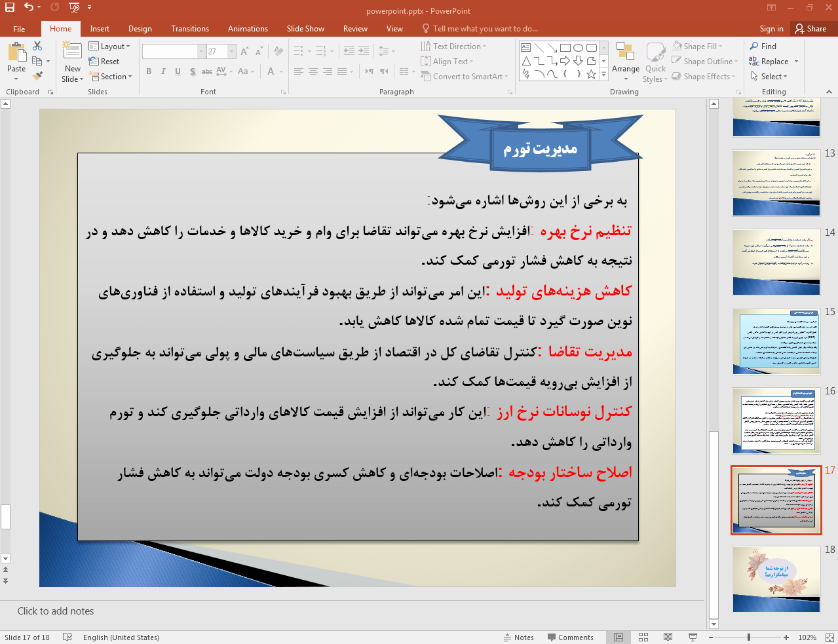This screenshot has width=838, height=644.
Task: Align text right in Paragraph group
Action: [x=328, y=71]
